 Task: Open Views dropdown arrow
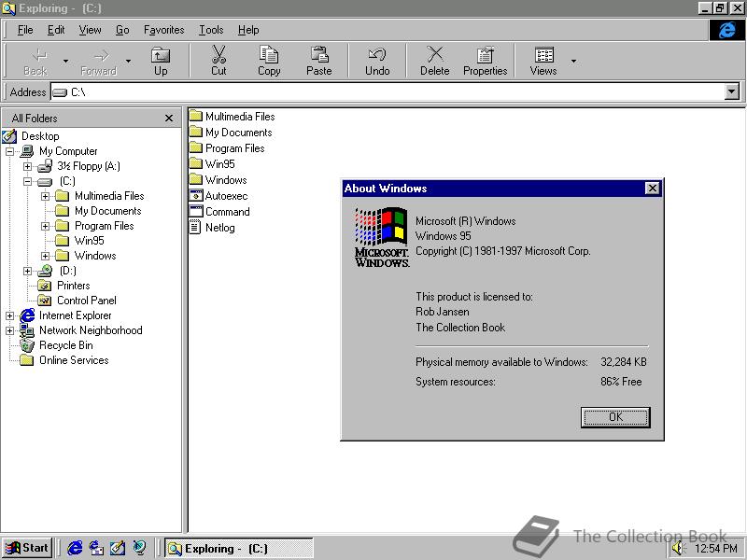pos(573,61)
